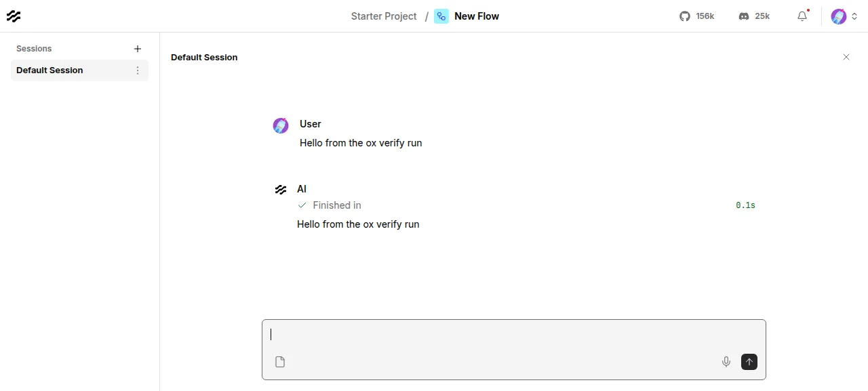
Task: Add a new session with the plus icon
Action: coord(138,49)
